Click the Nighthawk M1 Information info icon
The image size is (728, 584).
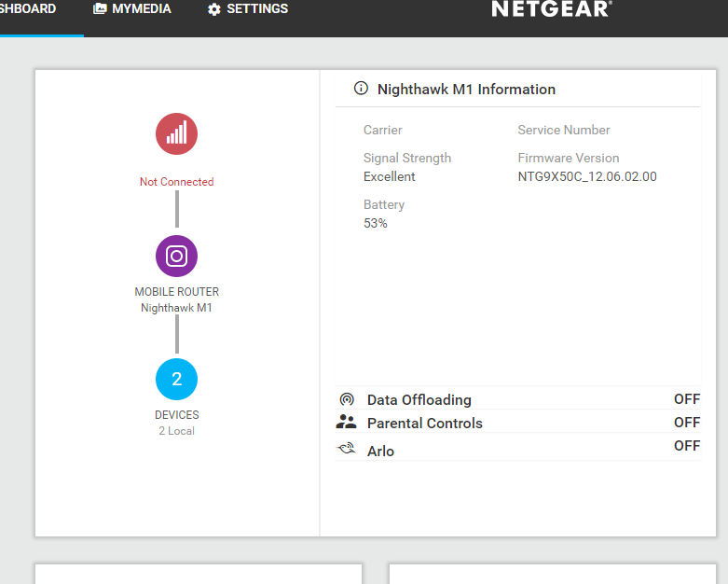(x=361, y=89)
